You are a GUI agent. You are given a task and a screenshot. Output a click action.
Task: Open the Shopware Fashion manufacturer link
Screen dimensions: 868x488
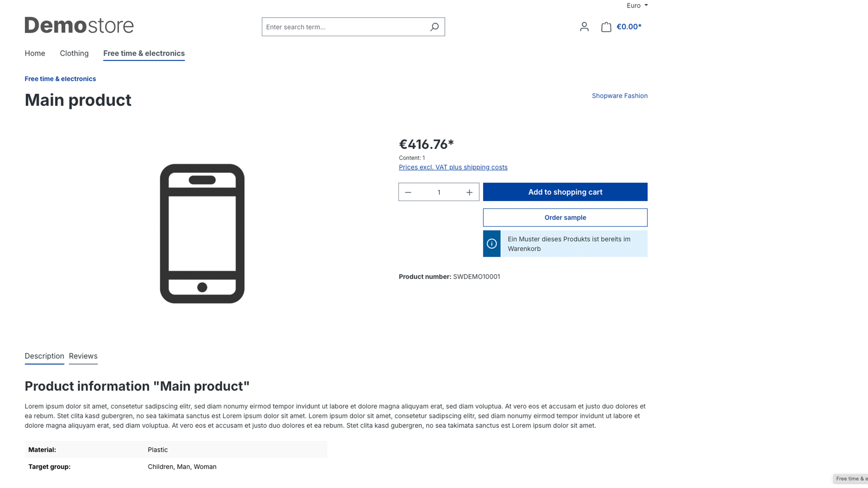[619, 96]
